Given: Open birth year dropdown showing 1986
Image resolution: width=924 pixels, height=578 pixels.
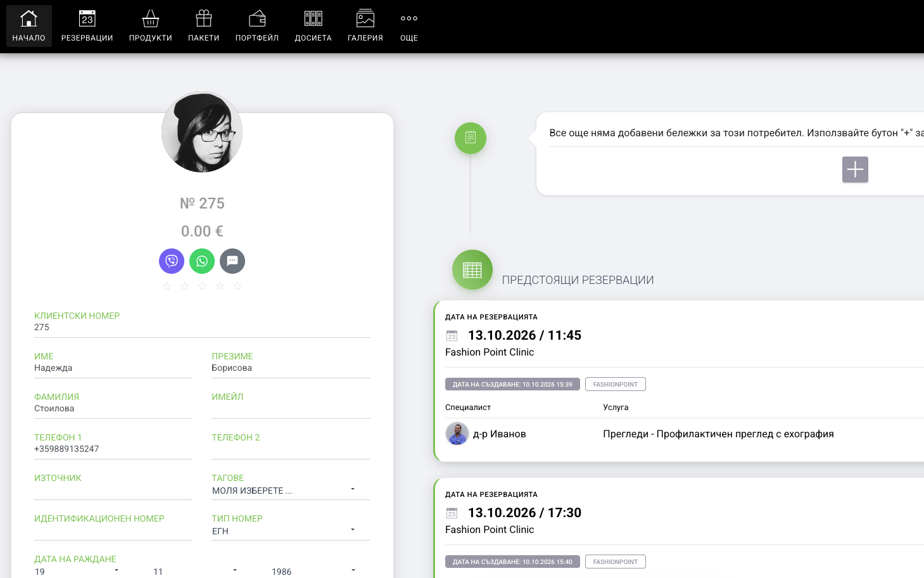Looking at the screenshot, I should coord(315,572).
